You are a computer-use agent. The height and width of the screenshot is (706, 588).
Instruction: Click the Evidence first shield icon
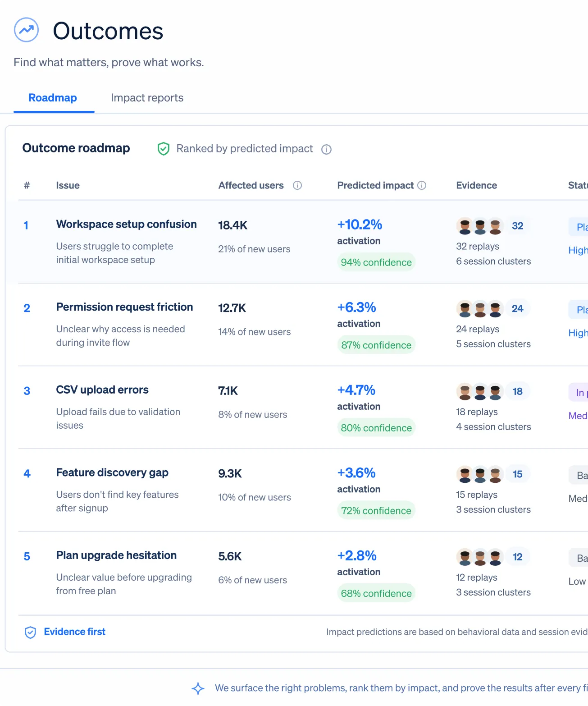tap(30, 633)
